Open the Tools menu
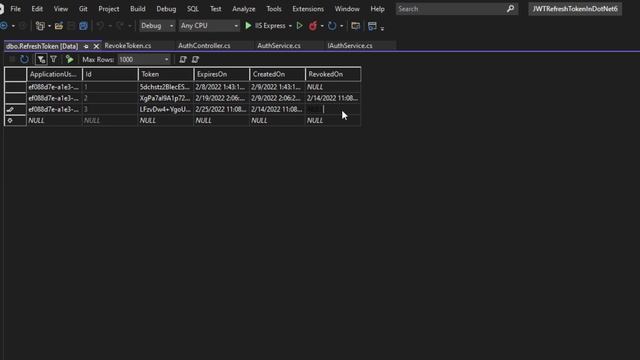This screenshot has height=360, width=640. click(274, 9)
